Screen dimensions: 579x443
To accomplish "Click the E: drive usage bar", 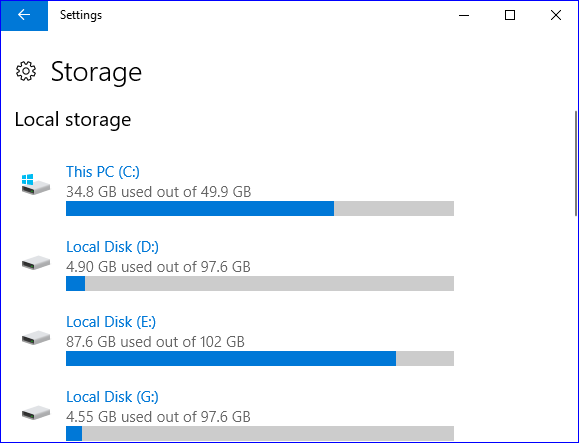I will pyautogui.click(x=260, y=358).
